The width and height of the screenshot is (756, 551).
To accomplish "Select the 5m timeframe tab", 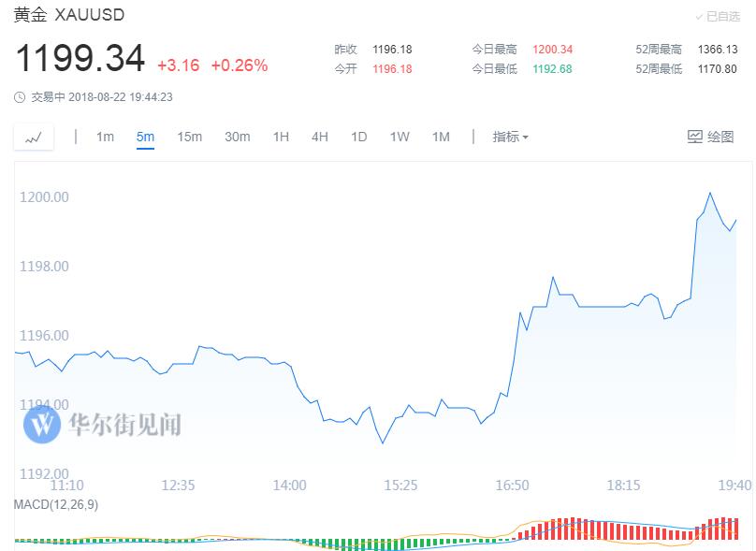I will coord(145,137).
